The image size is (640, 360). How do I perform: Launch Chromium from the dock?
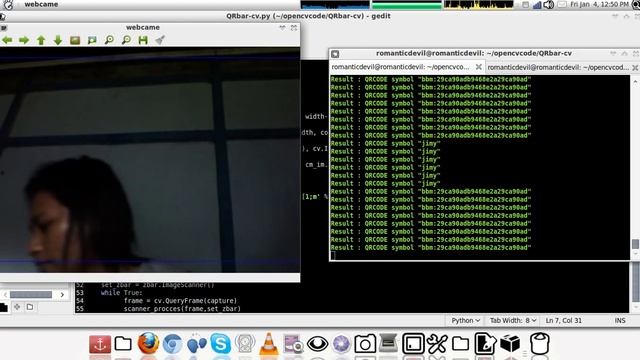172,344
